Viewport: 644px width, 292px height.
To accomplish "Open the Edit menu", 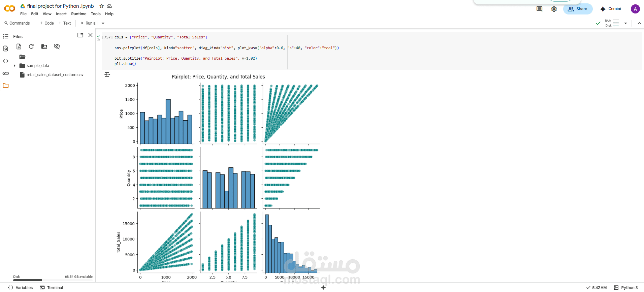I will click(35, 14).
